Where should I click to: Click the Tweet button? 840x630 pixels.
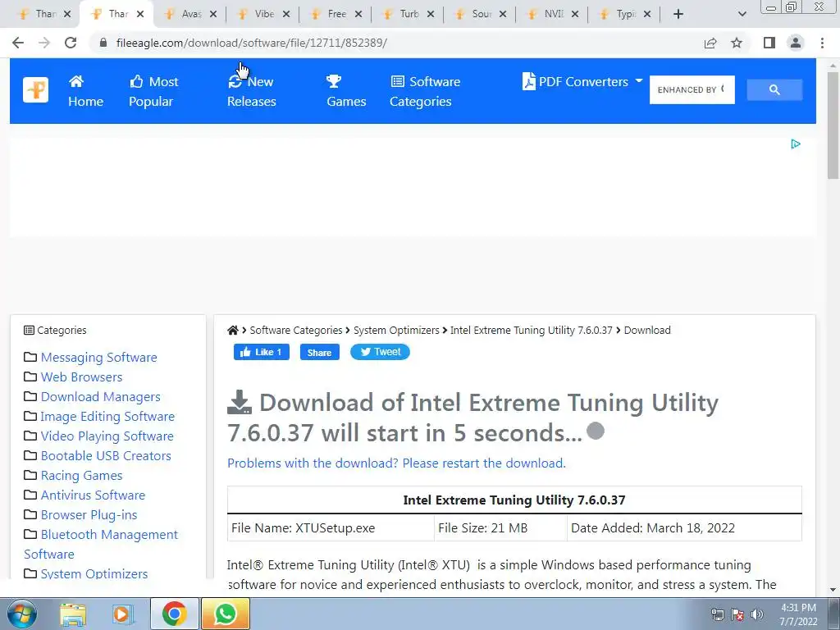[380, 352]
